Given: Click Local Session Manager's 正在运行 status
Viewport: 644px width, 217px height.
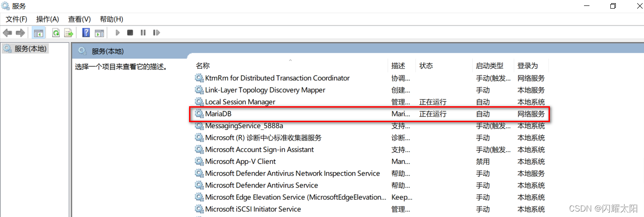Looking at the screenshot, I should (x=433, y=102).
